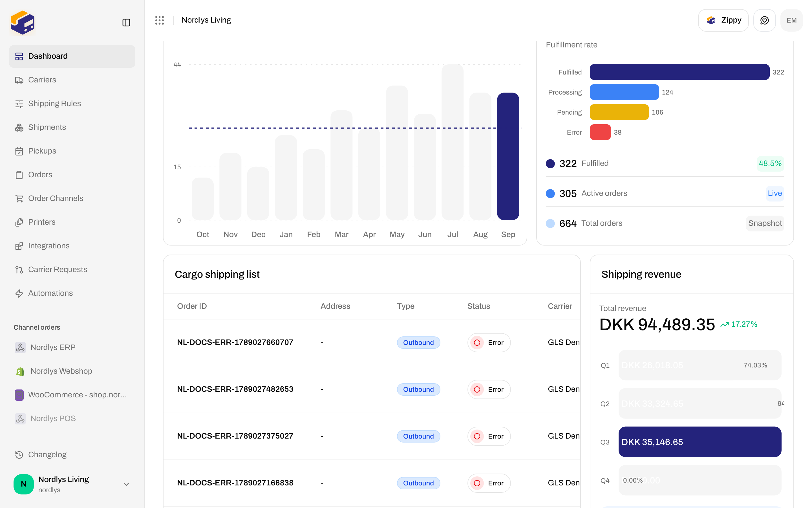812x508 pixels.
Task: Open order NL-DOCS-ERR-1789027166838
Action: 235,483
